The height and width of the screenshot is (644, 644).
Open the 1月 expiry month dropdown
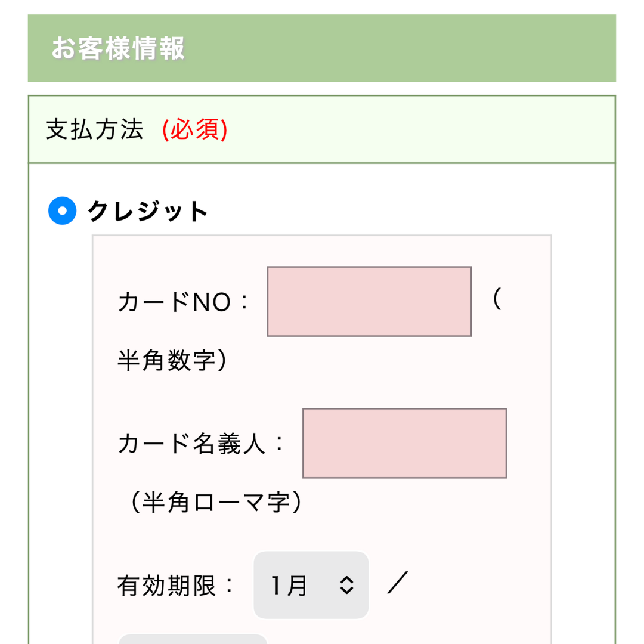click(311, 585)
